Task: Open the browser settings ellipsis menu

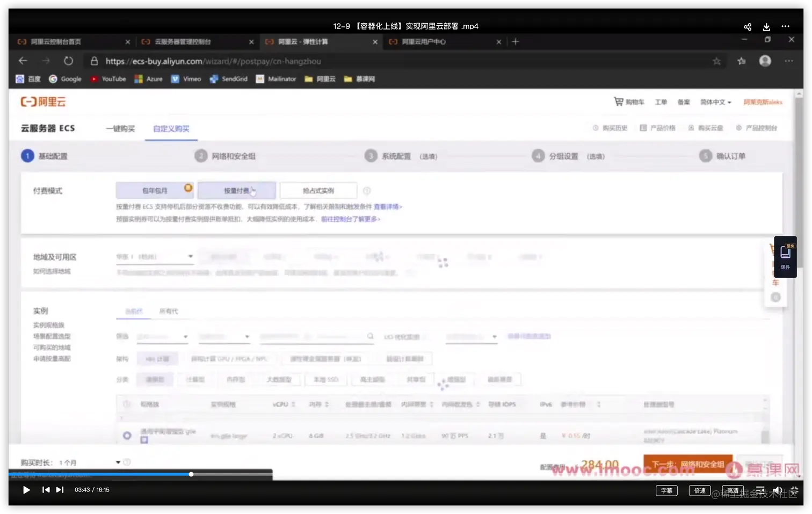Action: point(788,61)
